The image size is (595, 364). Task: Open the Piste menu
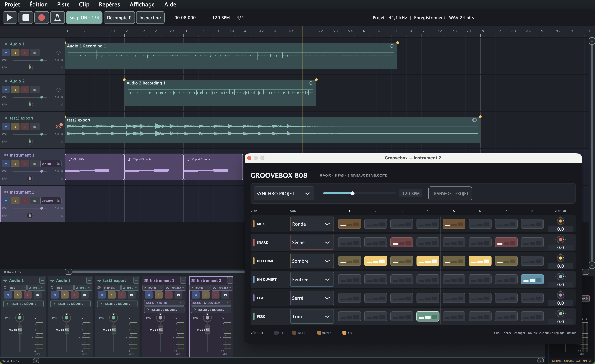tap(63, 4)
